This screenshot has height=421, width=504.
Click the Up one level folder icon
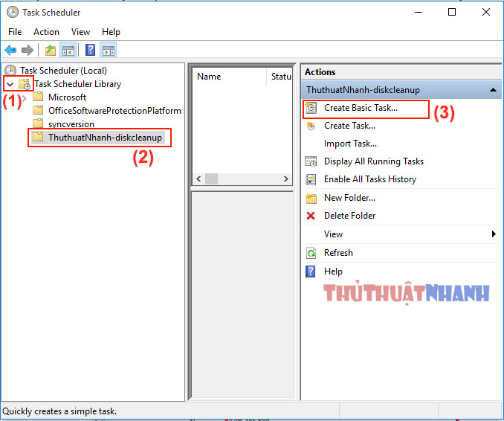[x=51, y=50]
